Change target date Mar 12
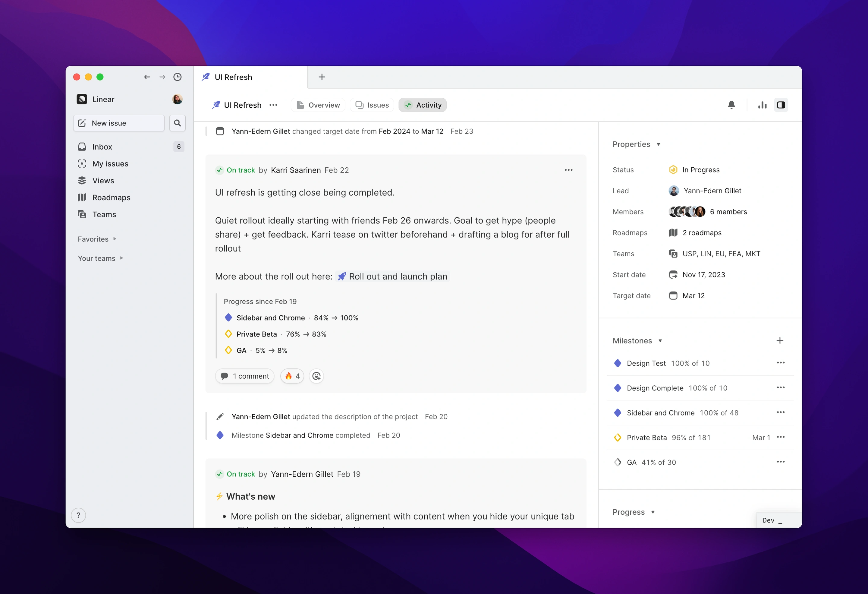868x594 pixels. click(687, 296)
